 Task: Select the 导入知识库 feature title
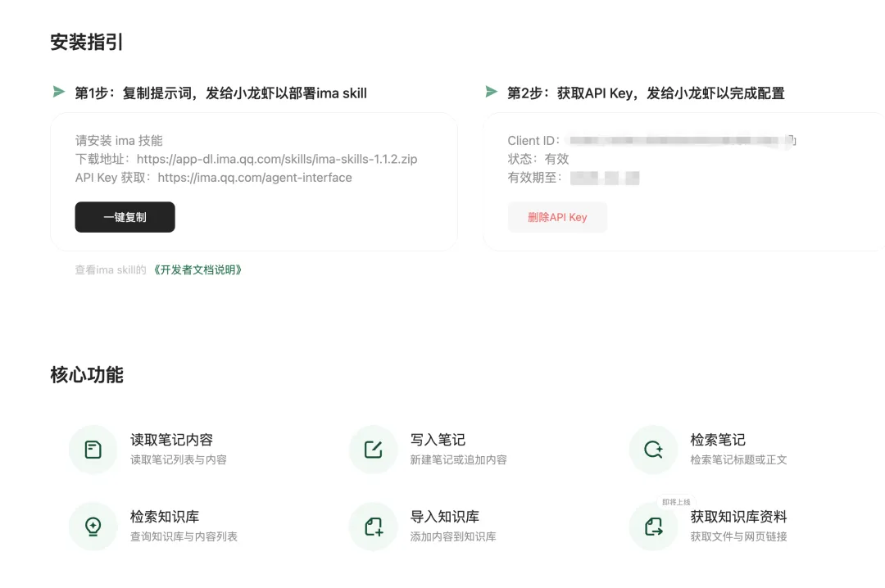[445, 516]
